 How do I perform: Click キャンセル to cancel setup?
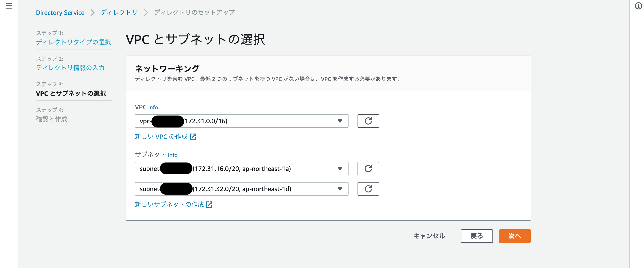click(x=429, y=236)
